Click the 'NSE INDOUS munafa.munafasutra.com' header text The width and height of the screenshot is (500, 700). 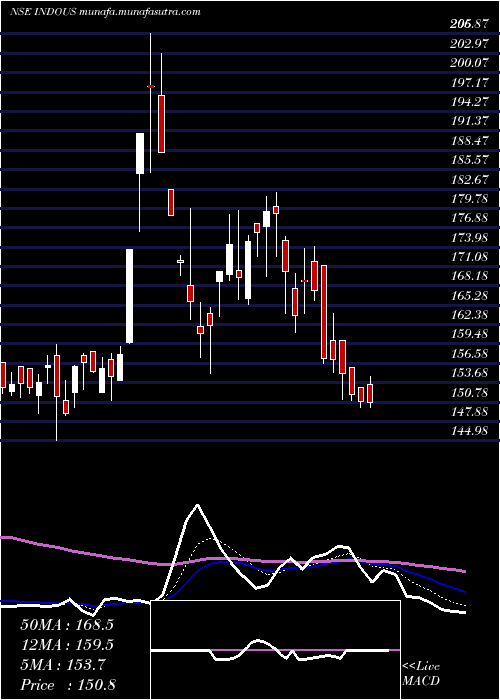[104, 12]
